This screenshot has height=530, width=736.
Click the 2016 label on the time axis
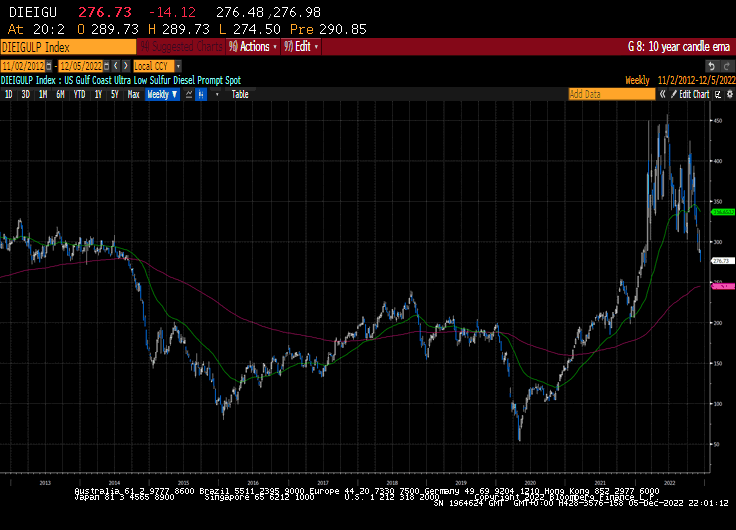[253, 483]
